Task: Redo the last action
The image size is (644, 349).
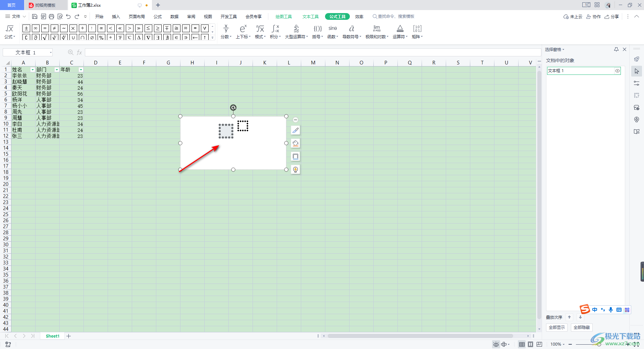Action: point(77,16)
